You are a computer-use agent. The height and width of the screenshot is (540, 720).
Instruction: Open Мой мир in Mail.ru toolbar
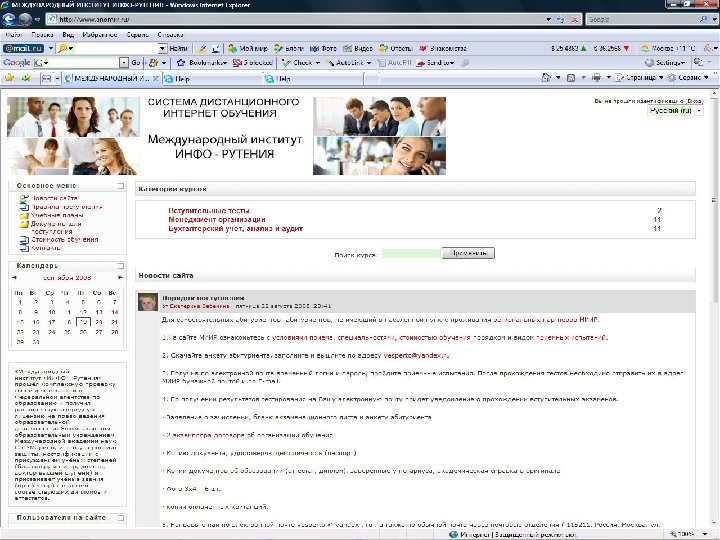[x=248, y=48]
